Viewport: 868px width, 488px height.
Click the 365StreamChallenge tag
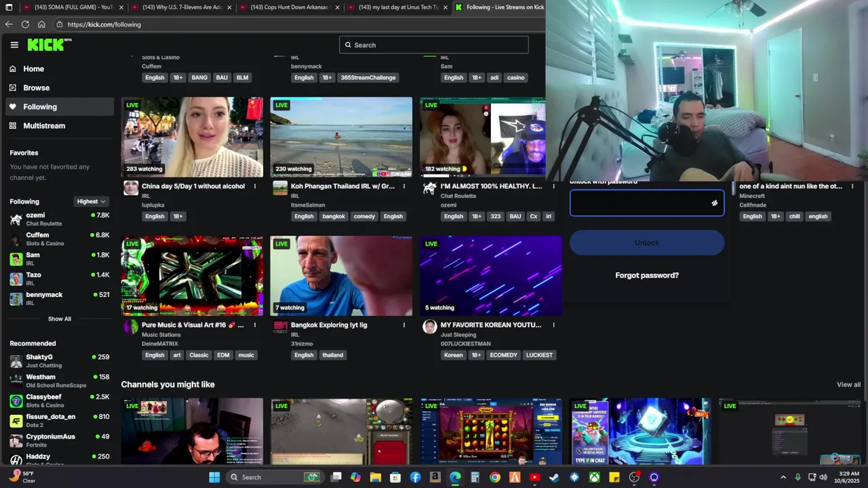(368, 77)
